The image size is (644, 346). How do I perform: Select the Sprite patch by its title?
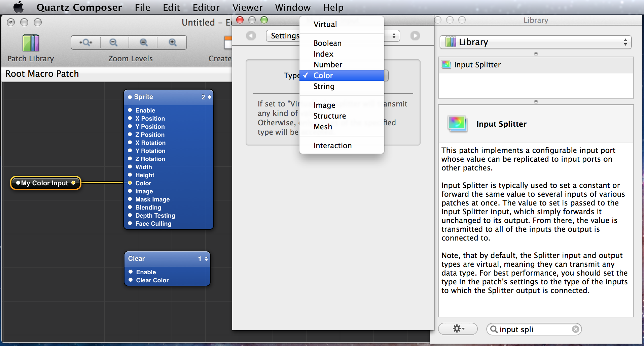click(x=143, y=97)
